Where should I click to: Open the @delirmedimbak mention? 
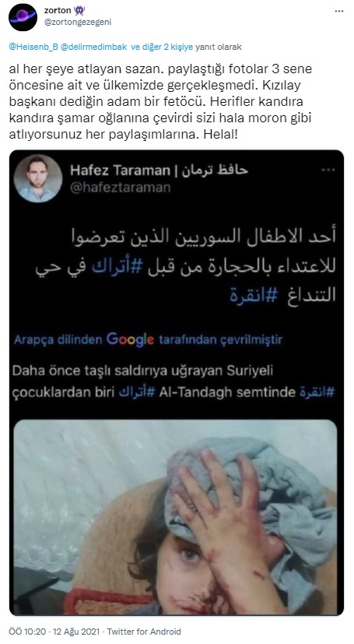(94, 47)
